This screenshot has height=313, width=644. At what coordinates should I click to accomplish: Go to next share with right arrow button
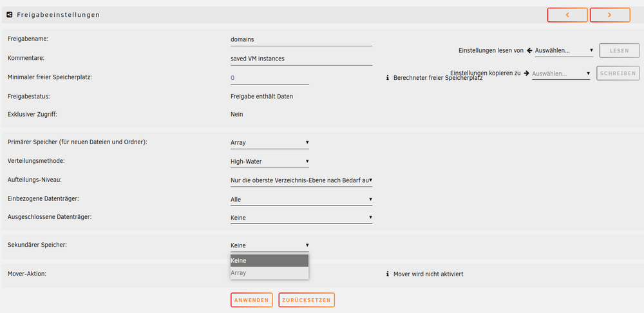tap(610, 15)
